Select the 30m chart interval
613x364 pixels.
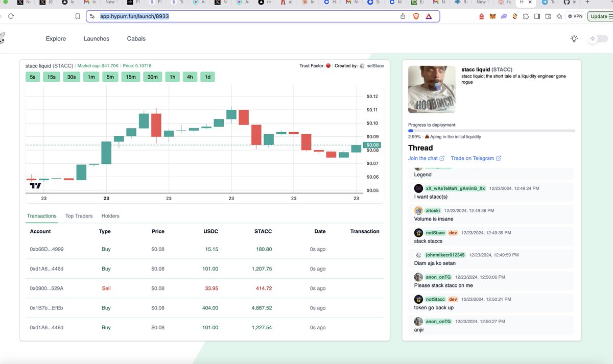click(x=152, y=77)
